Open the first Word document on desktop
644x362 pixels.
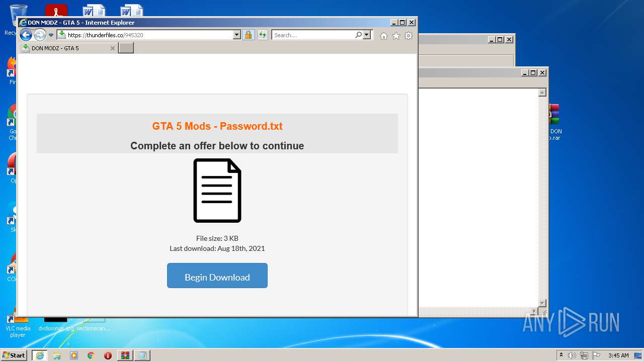(94, 10)
